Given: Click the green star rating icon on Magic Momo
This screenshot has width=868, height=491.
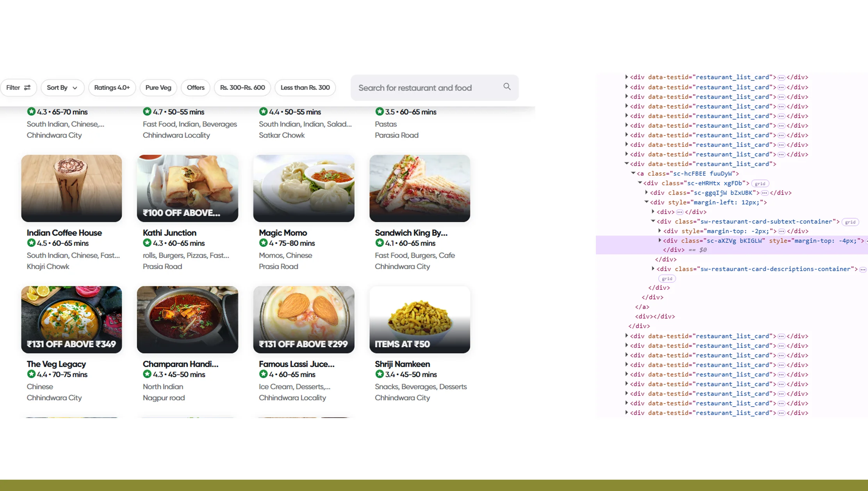Looking at the screenshot, I should (263, 243).
